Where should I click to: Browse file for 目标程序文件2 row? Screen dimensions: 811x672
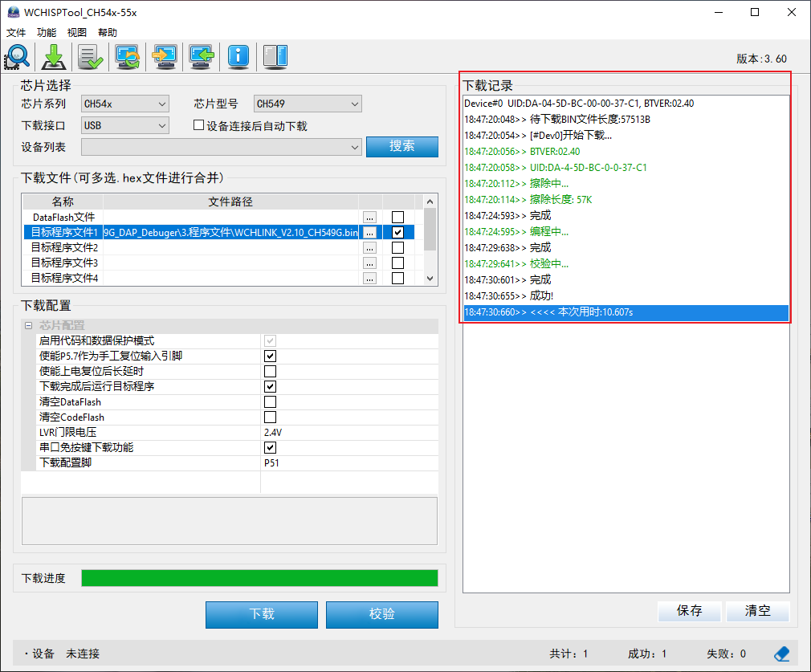pyautogui.click(x=369, y=248)
